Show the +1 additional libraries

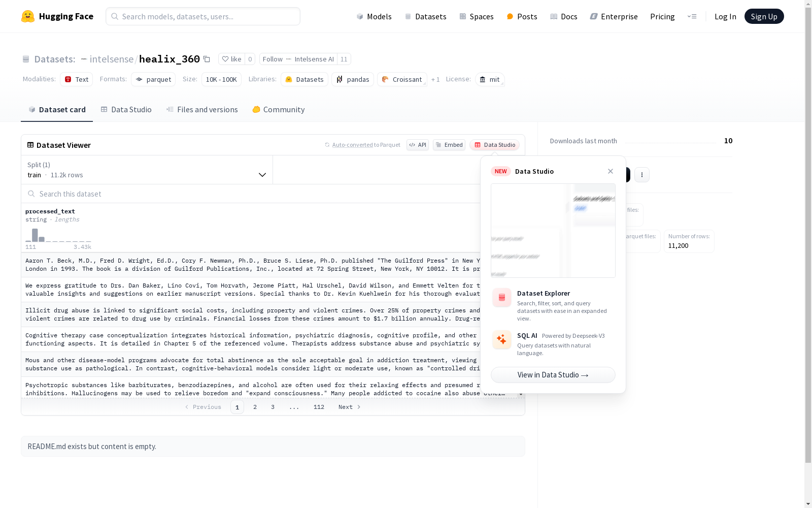pyautogui.click(x=435, y=79)
